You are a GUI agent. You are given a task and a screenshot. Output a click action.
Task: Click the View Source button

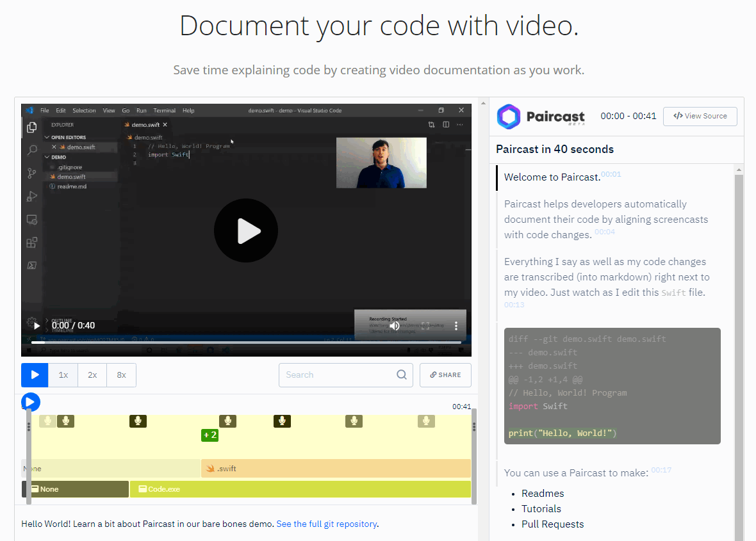[x=700, y=116]
